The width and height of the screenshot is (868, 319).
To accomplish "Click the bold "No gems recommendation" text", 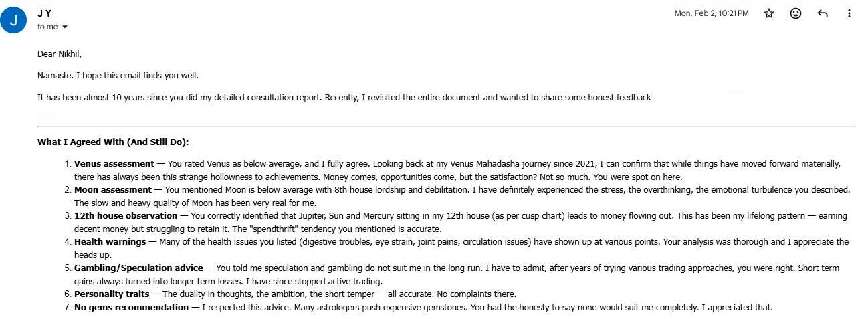I will pyautogui.click(x=131, y=308).
